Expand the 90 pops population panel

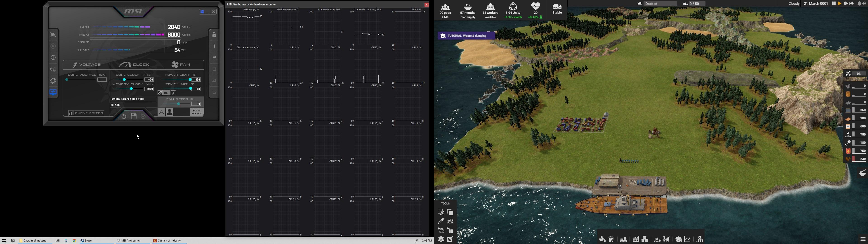tap(445, 11)
